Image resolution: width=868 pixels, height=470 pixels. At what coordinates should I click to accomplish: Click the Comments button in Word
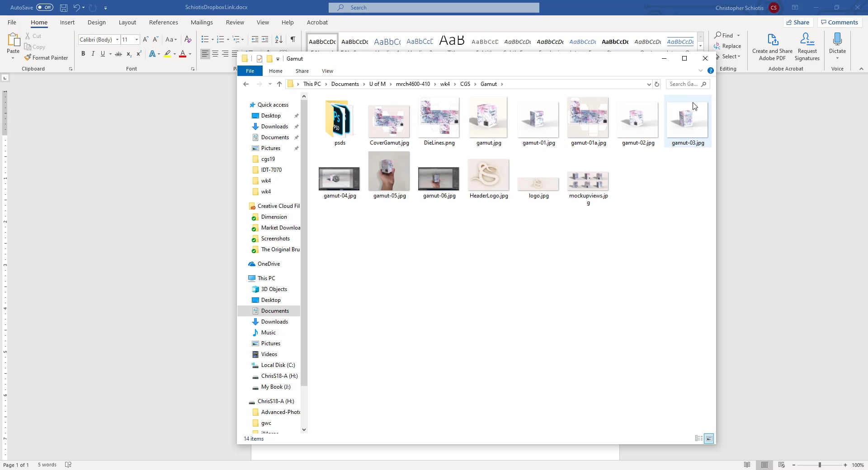point(840,22)
